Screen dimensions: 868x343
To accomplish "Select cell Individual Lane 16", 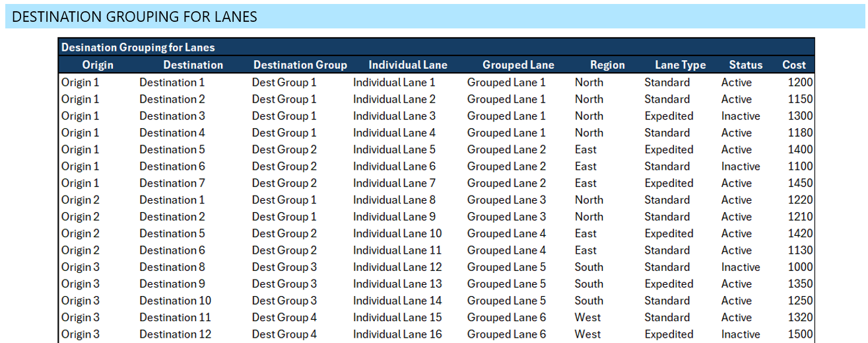I will (x=397, y=334).
